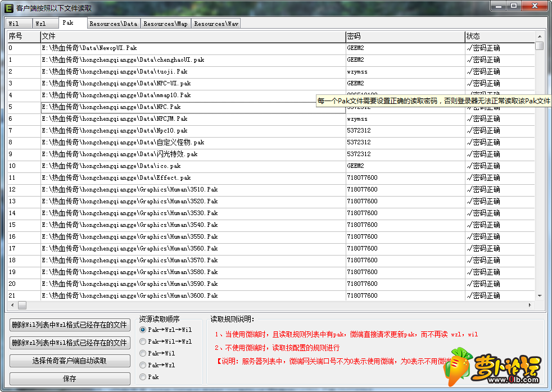Select the Pak tab
The height and width of the screenshot is (392, 552).
(73, 22)
